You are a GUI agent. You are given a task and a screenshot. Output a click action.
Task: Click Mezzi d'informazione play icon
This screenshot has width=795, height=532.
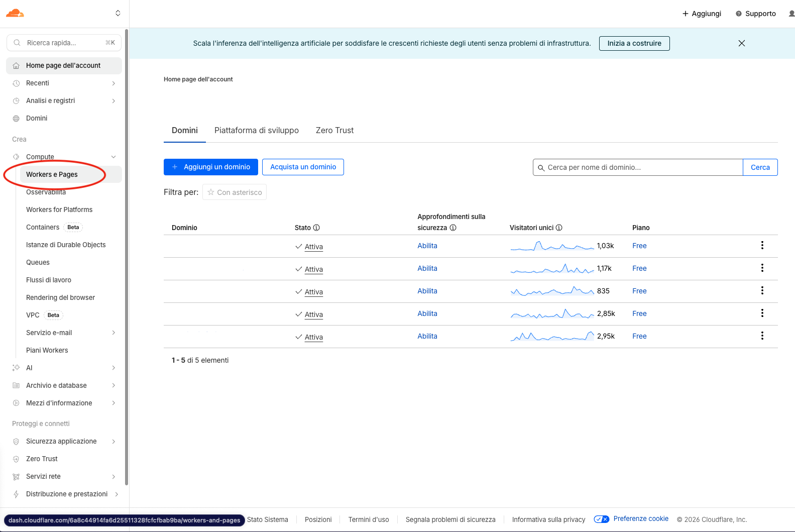click(x=16, y=403)
